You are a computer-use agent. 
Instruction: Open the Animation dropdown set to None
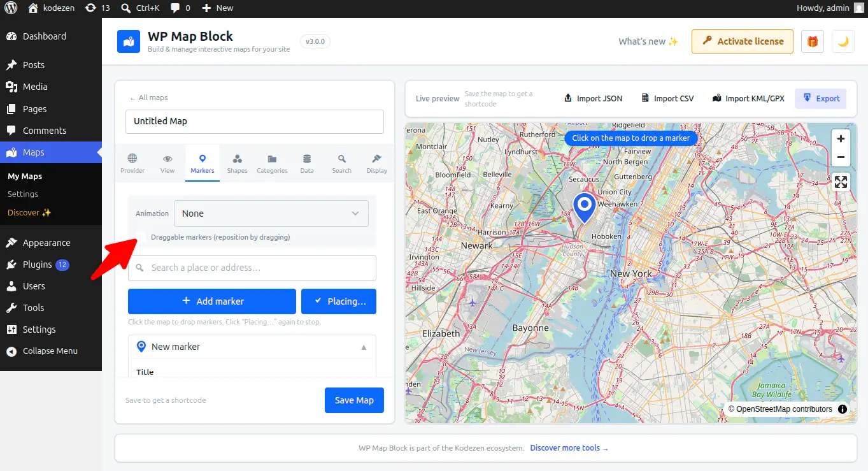272,214
